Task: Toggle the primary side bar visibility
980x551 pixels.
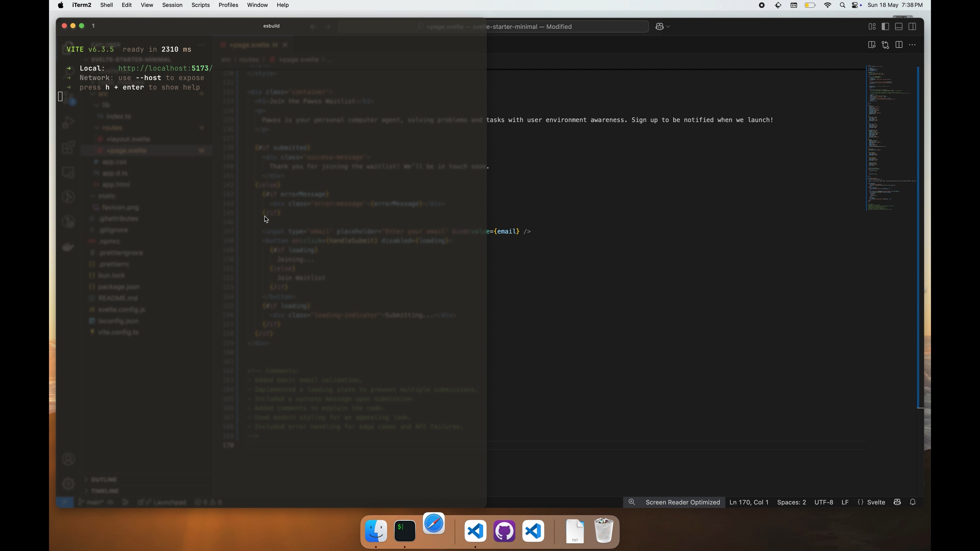Action: pyautogui.click(x=885, y=27)
